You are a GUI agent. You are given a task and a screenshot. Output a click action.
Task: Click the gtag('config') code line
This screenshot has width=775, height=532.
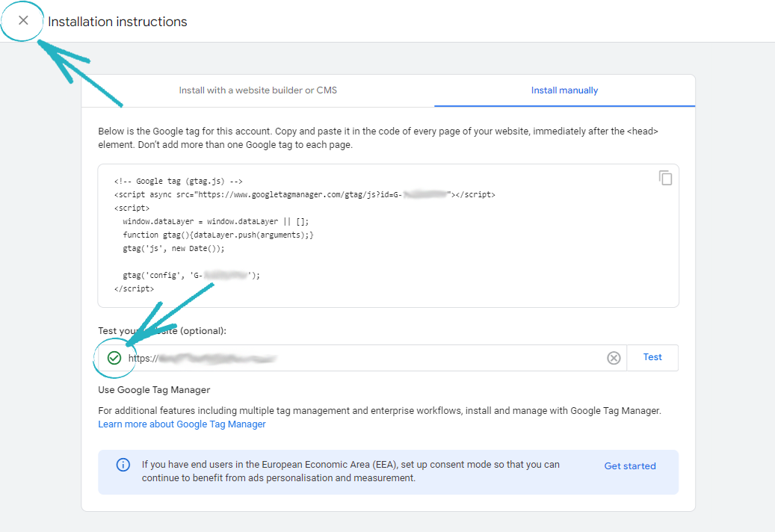[x=191, y=276]
